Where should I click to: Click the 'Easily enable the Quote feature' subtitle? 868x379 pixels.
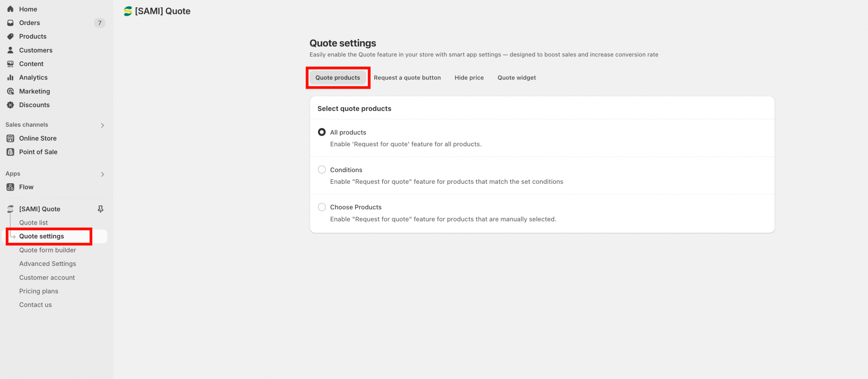click(x=484, y=55)
